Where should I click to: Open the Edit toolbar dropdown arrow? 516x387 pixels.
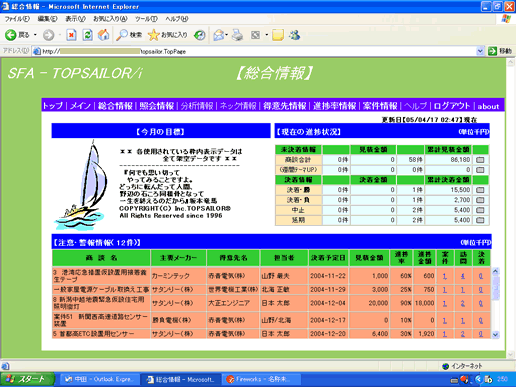266,35
